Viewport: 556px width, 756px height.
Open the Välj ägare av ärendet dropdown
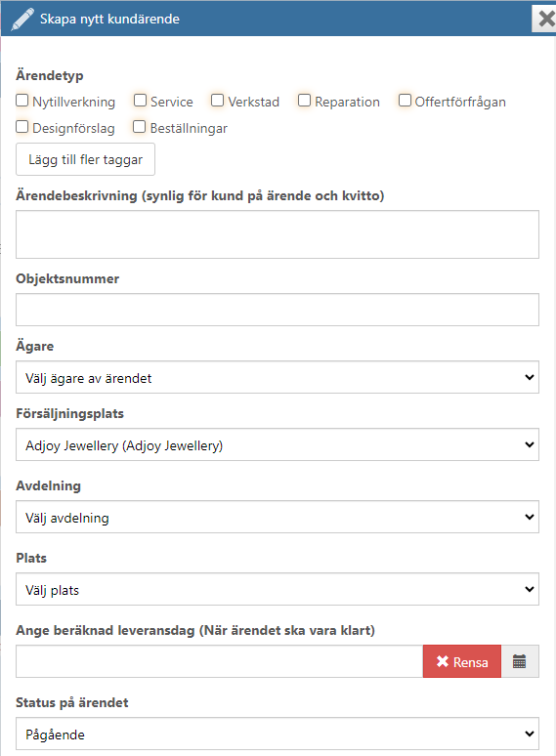[x=278, y=377]
